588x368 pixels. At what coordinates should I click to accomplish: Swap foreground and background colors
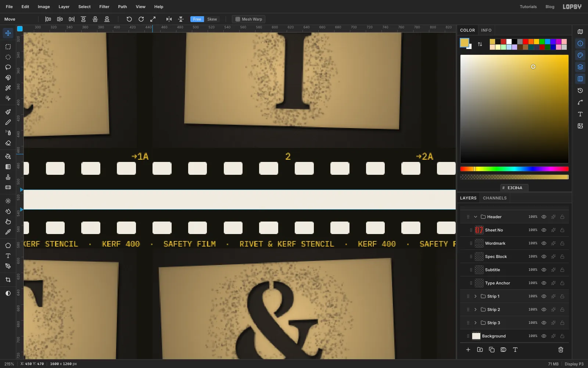pyautogui.click(x=480, y=44)
